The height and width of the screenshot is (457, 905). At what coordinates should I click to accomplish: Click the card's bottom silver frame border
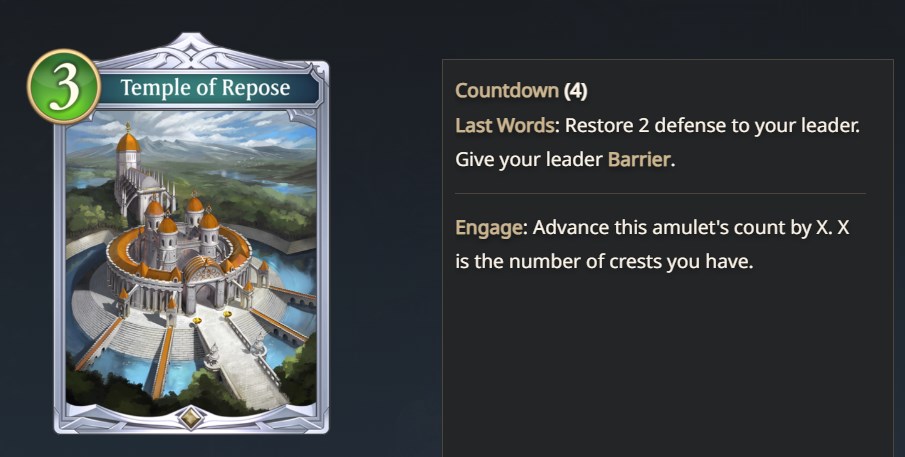[x=191, y=422]
